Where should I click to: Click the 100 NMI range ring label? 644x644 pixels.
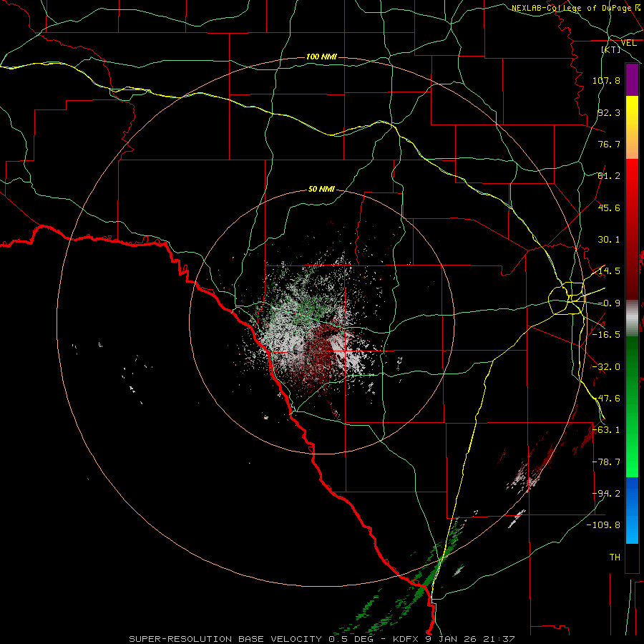click(x=321, y=57)
